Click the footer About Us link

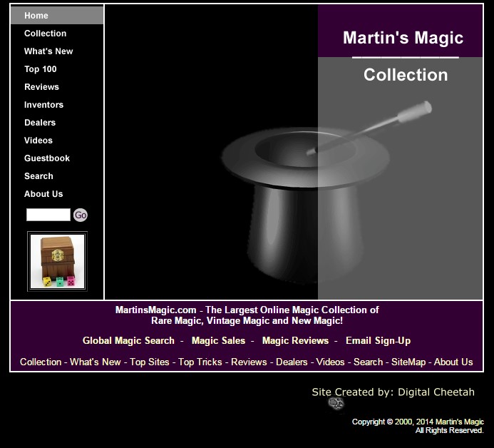453,362
